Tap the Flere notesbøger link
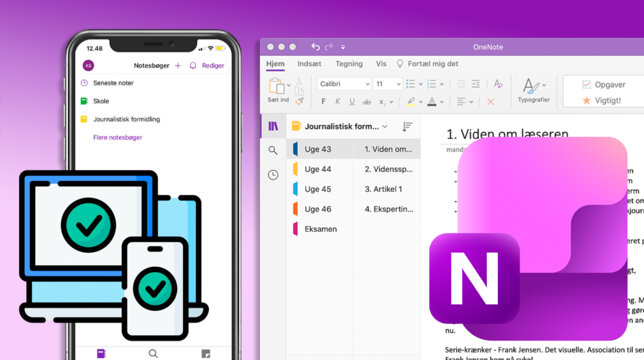644x360 pixels. point(117,138)
